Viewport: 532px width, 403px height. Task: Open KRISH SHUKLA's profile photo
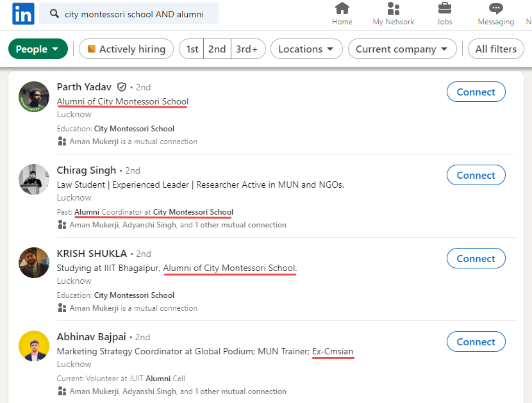click(34, 263)
